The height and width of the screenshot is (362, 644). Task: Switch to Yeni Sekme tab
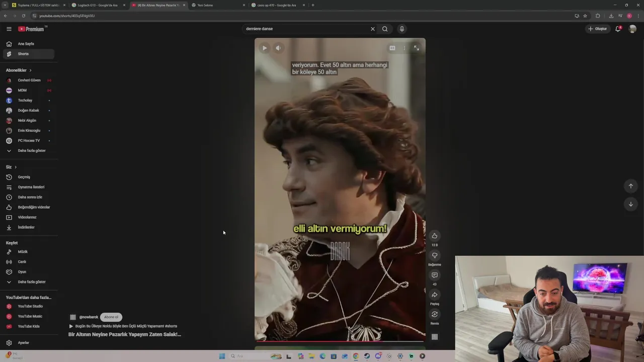coord(217,5)
